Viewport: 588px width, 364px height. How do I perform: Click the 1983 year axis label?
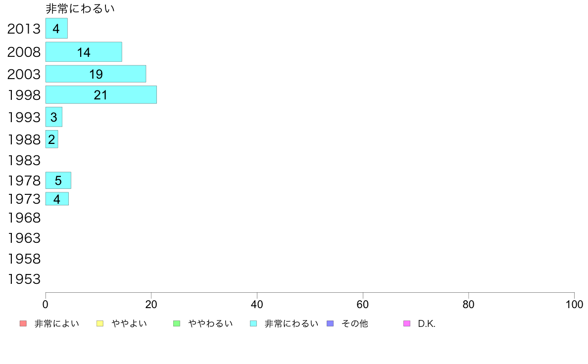24,160
